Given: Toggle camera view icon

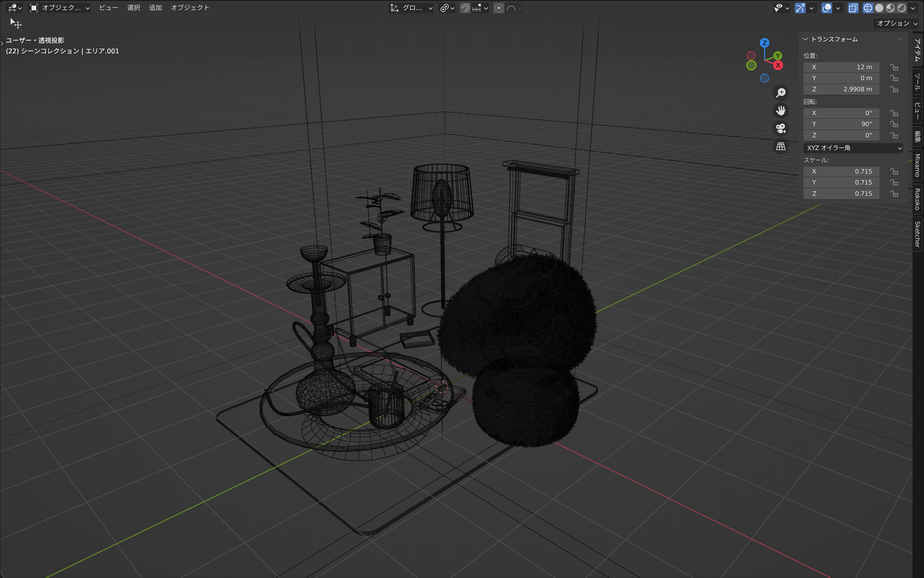Looking at the screenshot, I should point(781,129).
